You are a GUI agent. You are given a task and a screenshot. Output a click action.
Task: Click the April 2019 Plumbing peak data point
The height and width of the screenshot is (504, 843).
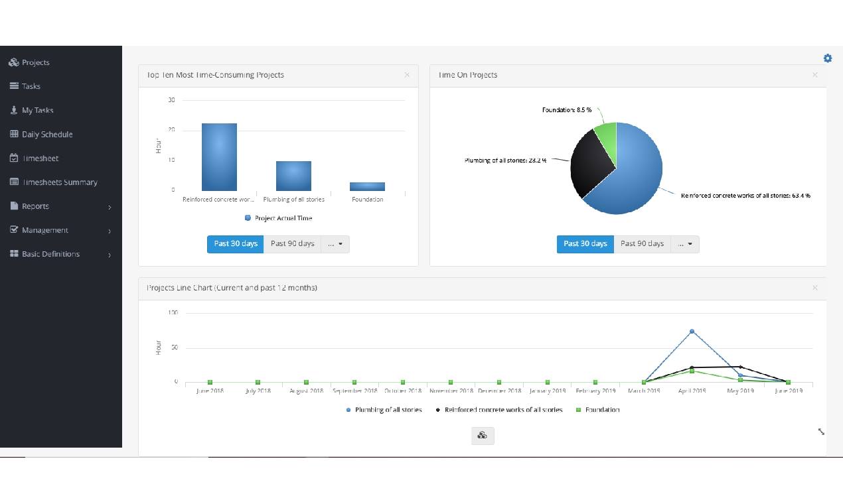point(692,331)
